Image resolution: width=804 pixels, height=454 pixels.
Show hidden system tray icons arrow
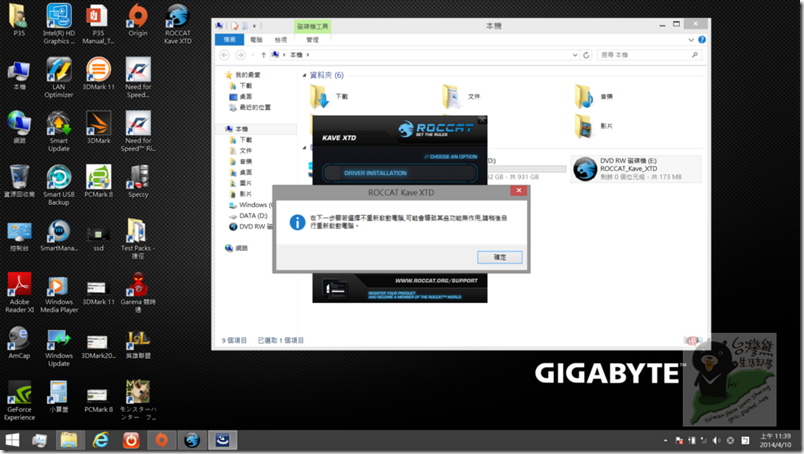(666, 441)
